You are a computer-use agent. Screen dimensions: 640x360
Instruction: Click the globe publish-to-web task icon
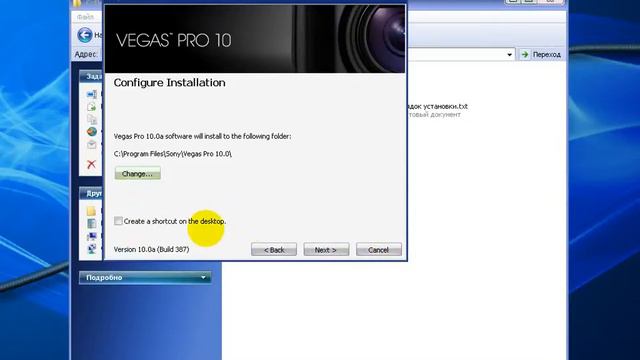pyautogui.click(x=92, y=131)
